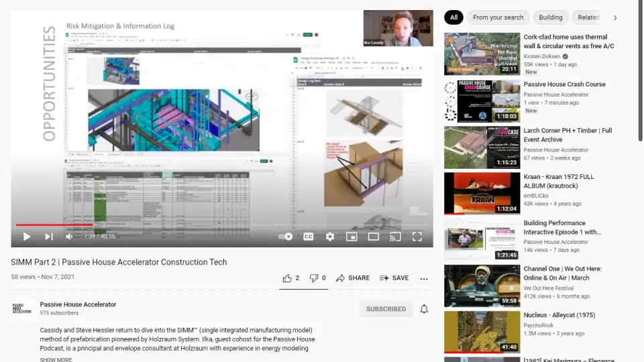644x362 pixels.
Task: Open Nucleus - Alleycat (1975) title
Action: click(559, 315)
